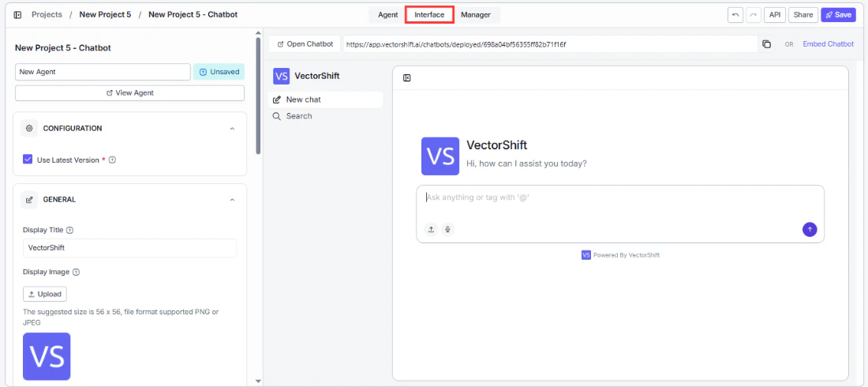This screenshot has width=868, height=387.
Task: Attach a file with upload icon
Action: pyautogui.click(x=431, y=229)
